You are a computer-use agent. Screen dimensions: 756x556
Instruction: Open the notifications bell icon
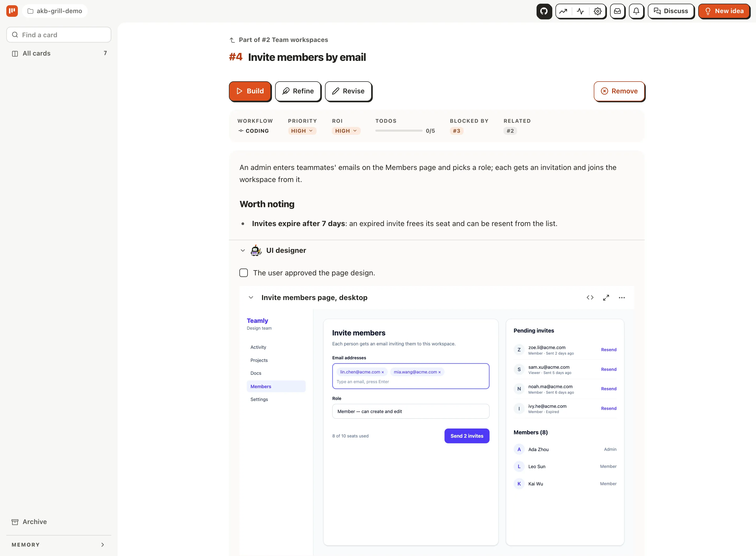[636, 11]
